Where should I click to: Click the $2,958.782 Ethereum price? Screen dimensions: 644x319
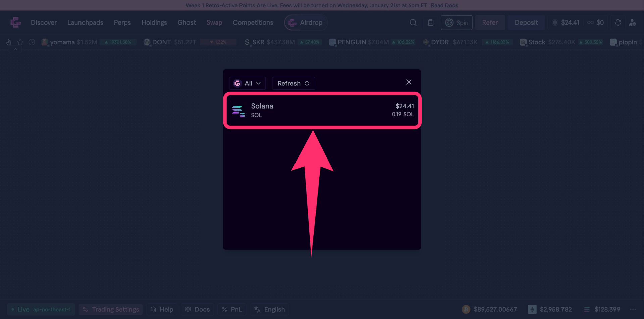[x=556, y=309]
